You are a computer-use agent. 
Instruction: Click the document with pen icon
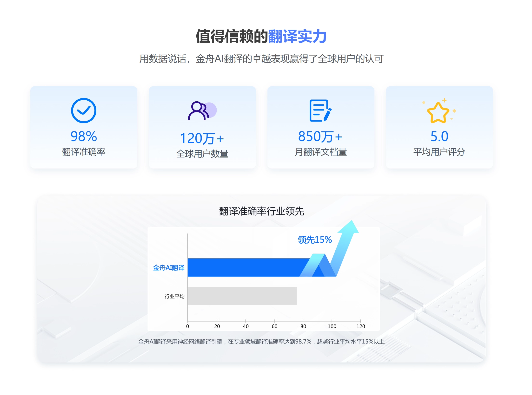320,110
